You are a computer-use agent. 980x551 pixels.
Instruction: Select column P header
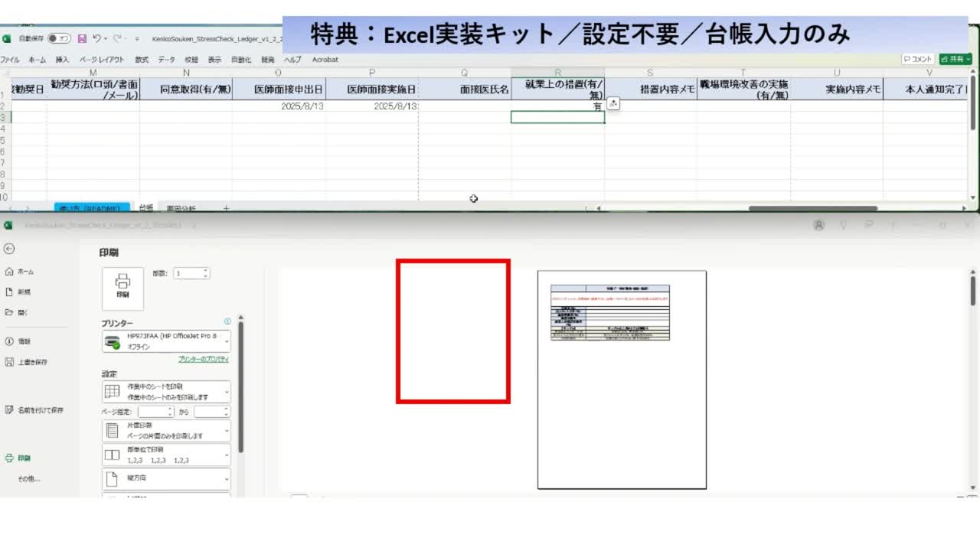372,73
